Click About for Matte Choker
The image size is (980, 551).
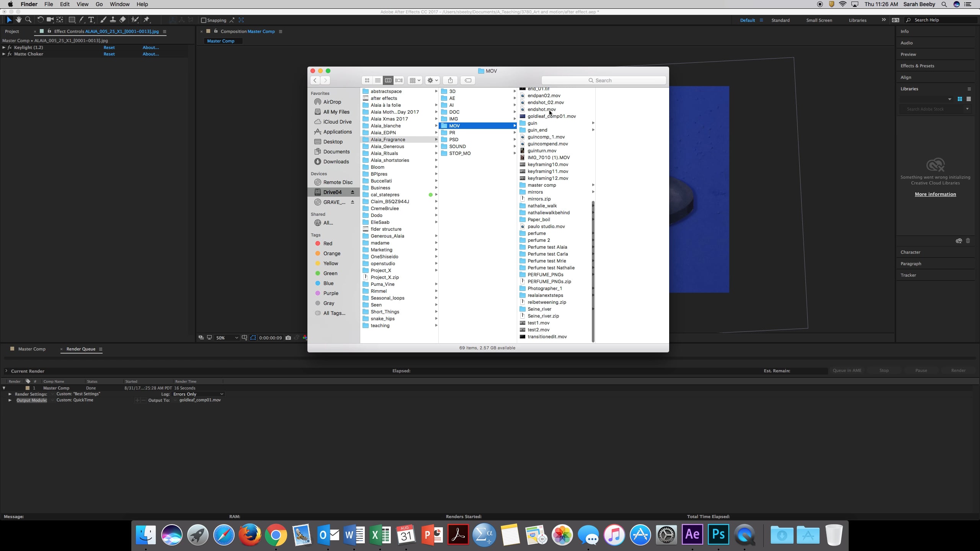[x=150, y=54]
